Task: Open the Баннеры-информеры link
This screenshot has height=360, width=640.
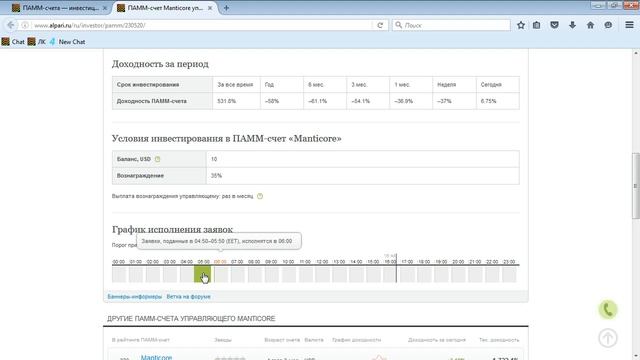Action: tap(135, 297)
